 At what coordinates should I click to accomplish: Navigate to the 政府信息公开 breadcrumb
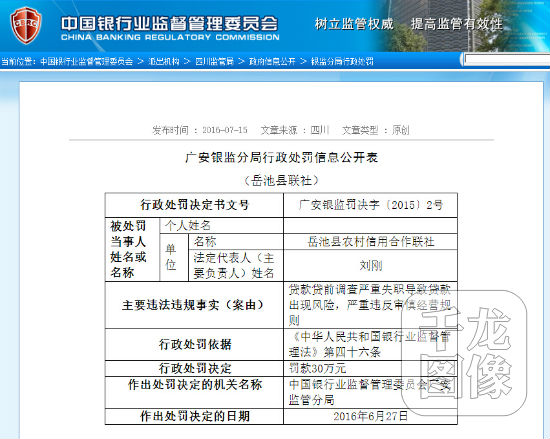tap(272, 62)
